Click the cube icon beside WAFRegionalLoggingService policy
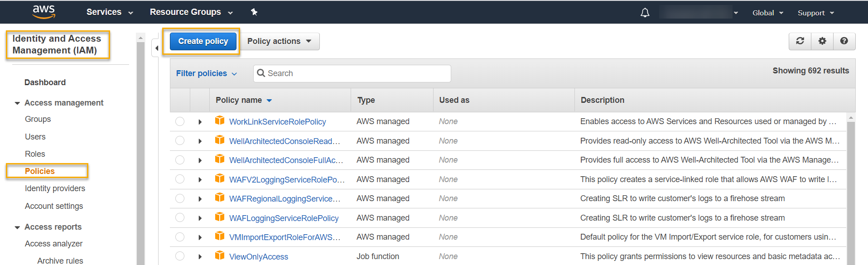868x265 pixels. (220, 198)
